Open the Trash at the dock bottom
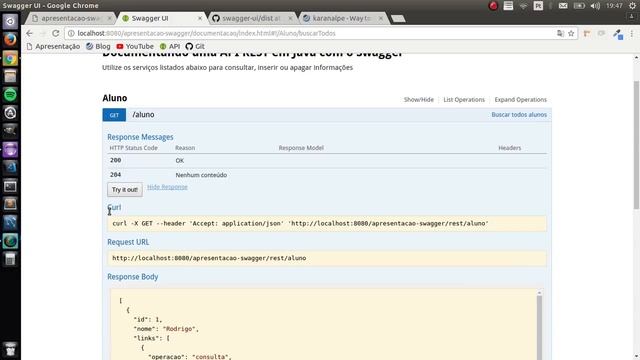Viewport: 640px width, 360px height. click(x=10, y=350)
